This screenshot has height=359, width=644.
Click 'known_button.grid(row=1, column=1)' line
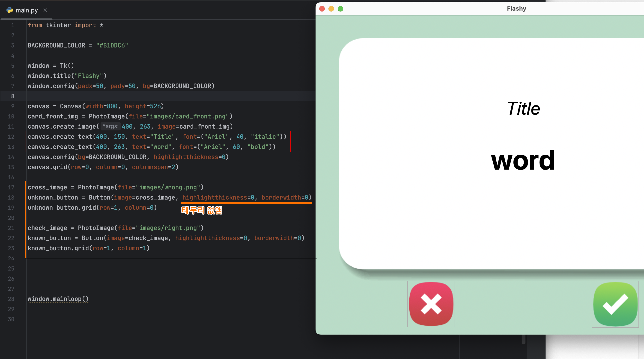89,248
